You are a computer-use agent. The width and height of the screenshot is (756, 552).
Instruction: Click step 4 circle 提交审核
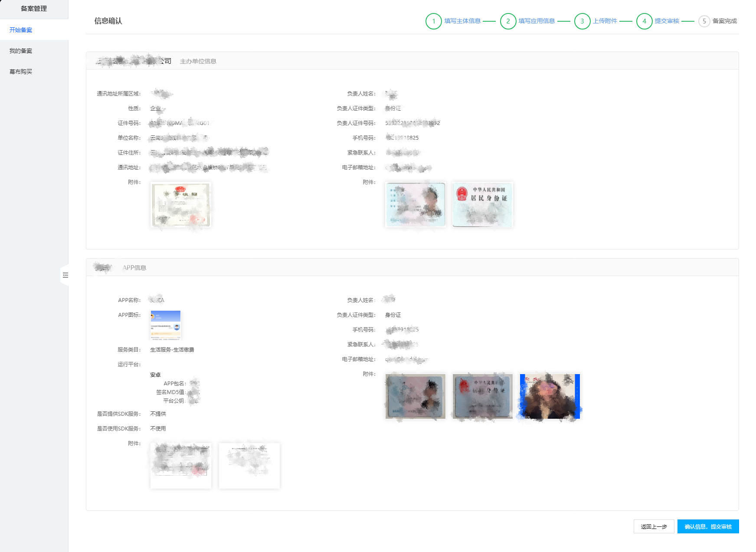(x=644, y=21)
